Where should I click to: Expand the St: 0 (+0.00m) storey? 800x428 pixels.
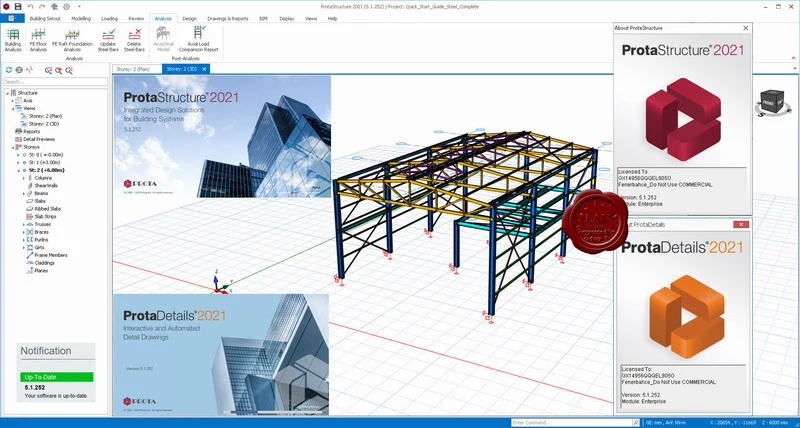pos(18,155)
